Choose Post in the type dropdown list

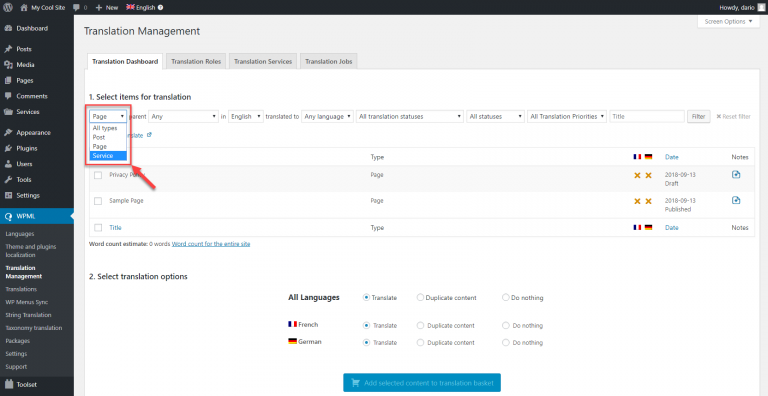(108, 137)
